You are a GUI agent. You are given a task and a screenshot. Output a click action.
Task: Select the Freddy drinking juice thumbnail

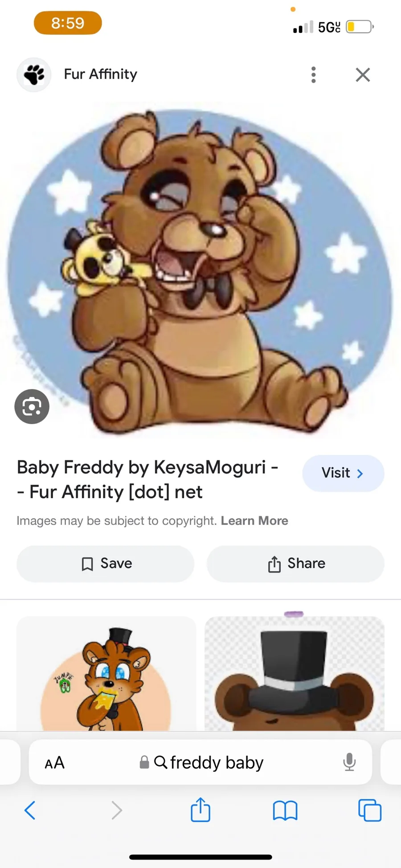pyautogui.click(x=106, y=674)
